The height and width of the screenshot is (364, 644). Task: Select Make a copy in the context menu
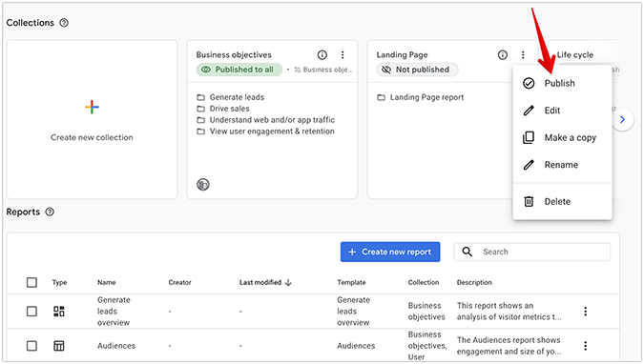562,137
